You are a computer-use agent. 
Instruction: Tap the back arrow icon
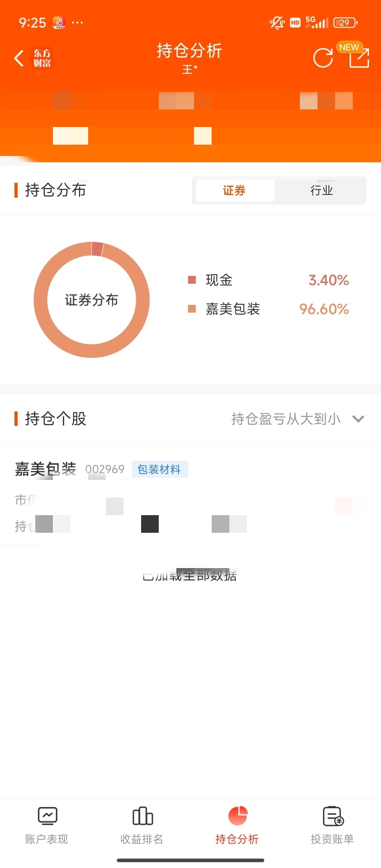[19, 58]
